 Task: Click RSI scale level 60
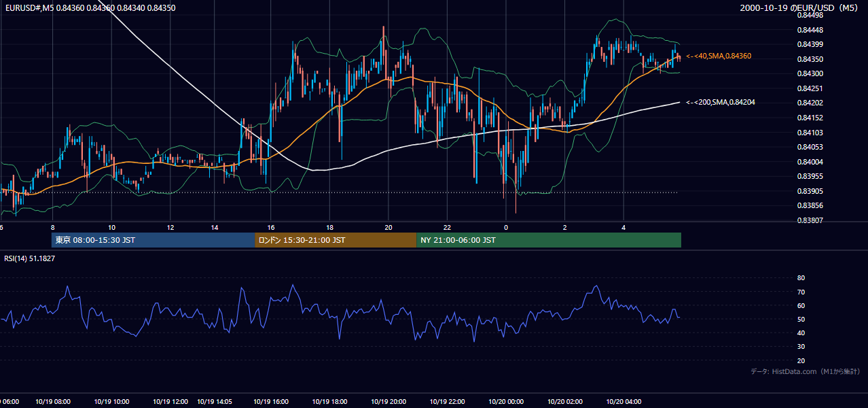pyautogui.click(x=801, y=305)
